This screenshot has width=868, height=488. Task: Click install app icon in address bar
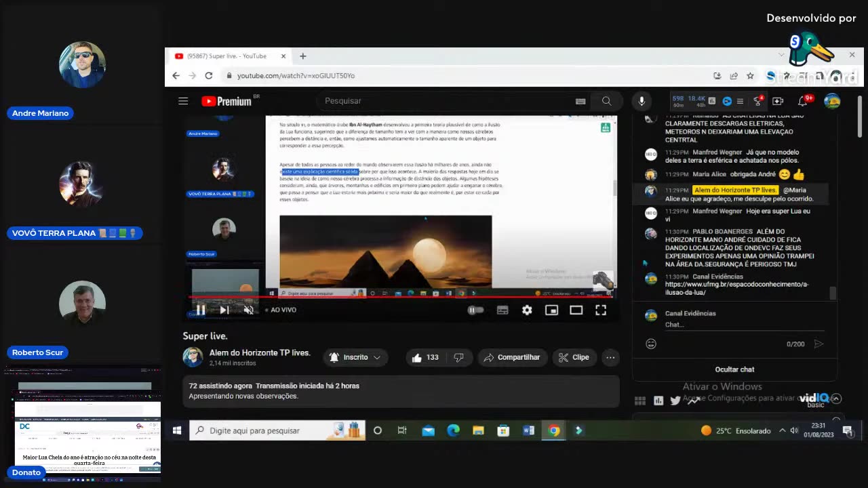click(717, 75)
